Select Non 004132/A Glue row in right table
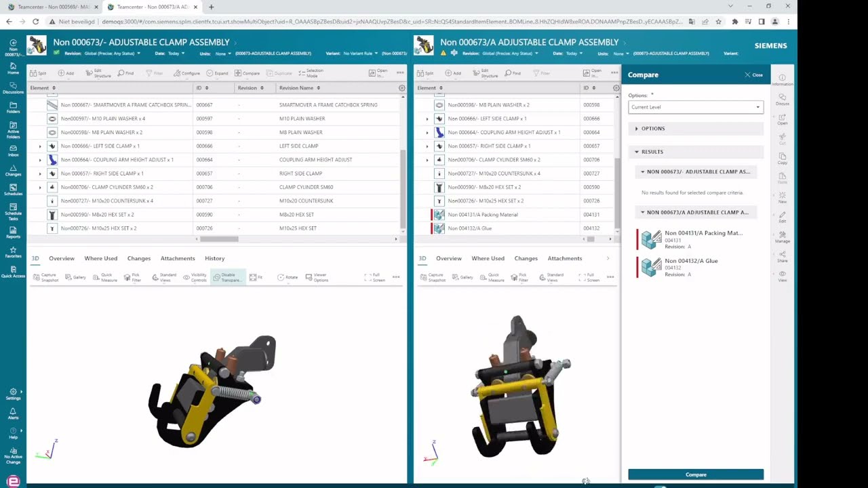This screenshot has height=488, width=868. click(515, 228)
